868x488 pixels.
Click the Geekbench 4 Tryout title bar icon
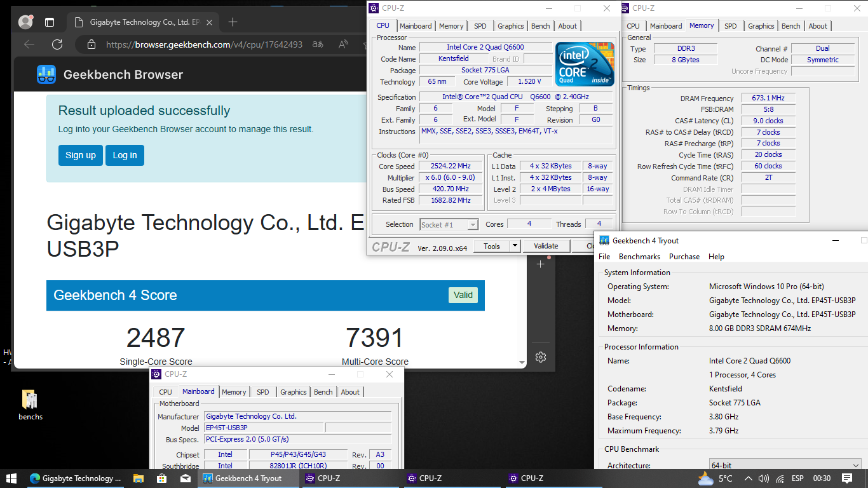pyautogui.click(x=604, y=241)
